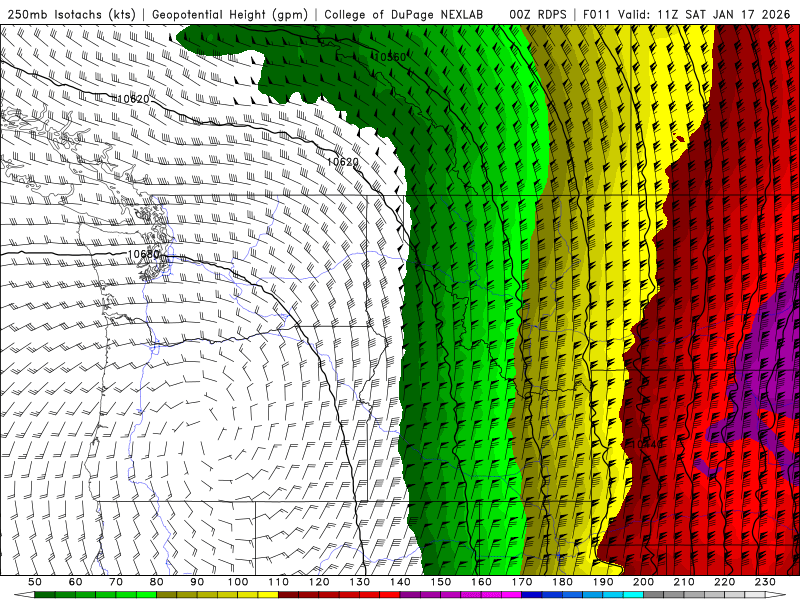Click the 220 value on color scale
Viewport: 800px width, 600px height.
(x=725, y=582)
